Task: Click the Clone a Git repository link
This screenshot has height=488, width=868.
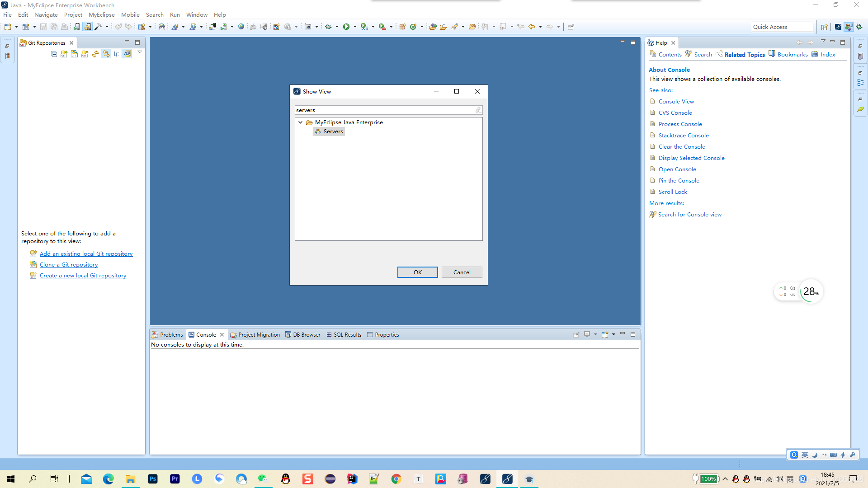Action: click(x=69, y=265)
